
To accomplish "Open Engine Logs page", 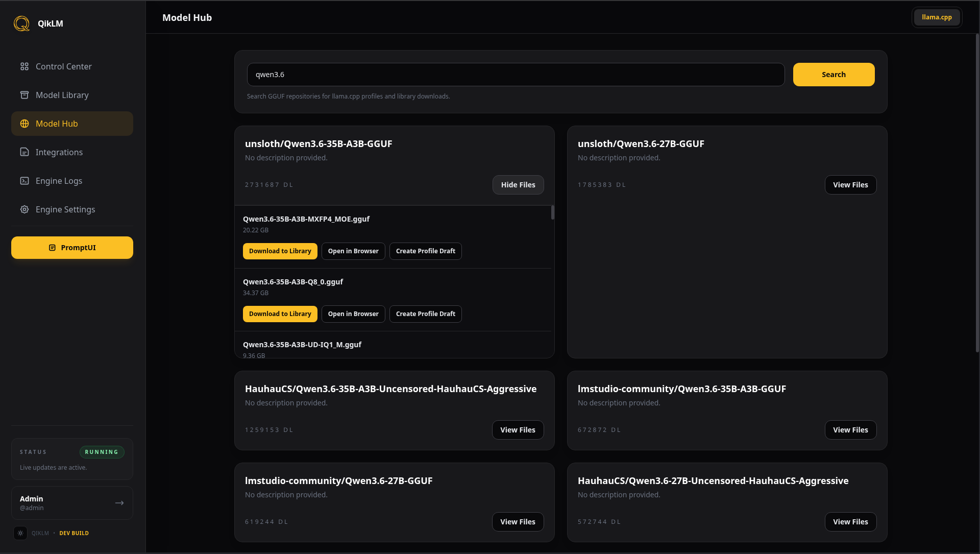I will [72, 181].
